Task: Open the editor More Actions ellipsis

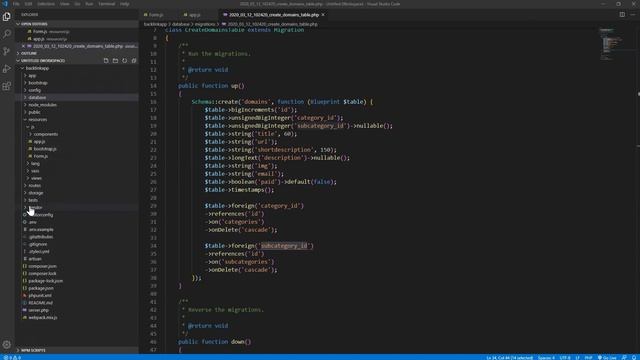Action: (633, 15)
